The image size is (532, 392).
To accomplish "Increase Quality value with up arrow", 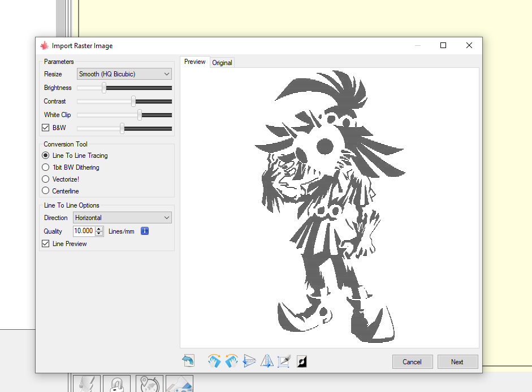I will click(99, 229).
